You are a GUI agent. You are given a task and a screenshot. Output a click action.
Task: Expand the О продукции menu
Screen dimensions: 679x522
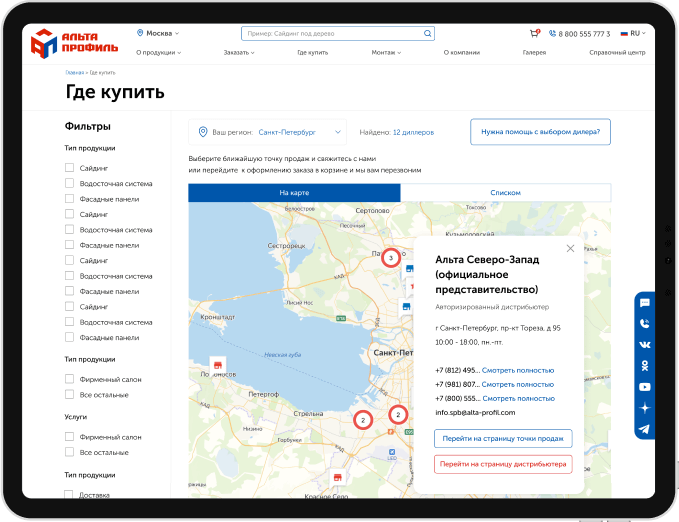[158, 52]
